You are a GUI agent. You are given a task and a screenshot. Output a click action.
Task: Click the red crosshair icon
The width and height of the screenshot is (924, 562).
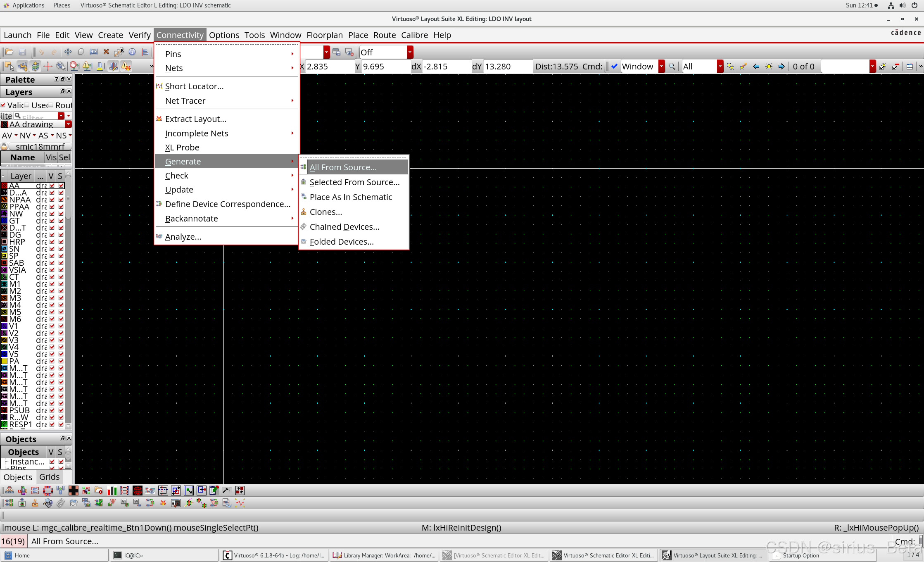point(48,66)
